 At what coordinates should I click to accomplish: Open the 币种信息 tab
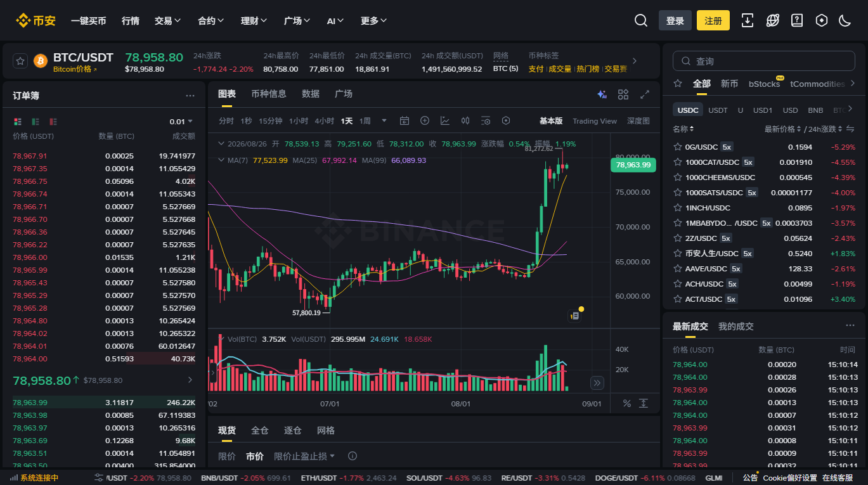click(x=269, y=94)
